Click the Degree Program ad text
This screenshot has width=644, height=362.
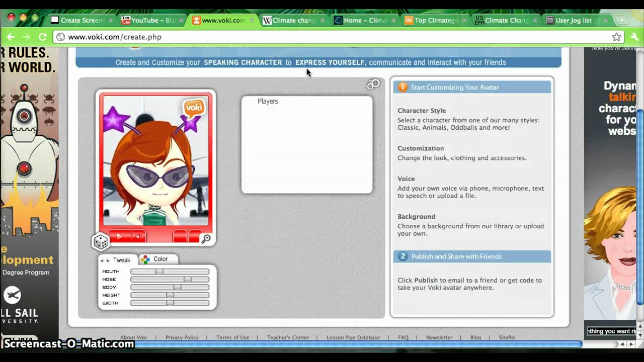(26, 273)
